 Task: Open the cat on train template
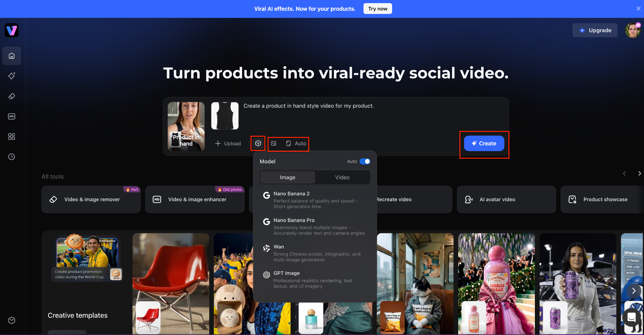click(415, 284)
